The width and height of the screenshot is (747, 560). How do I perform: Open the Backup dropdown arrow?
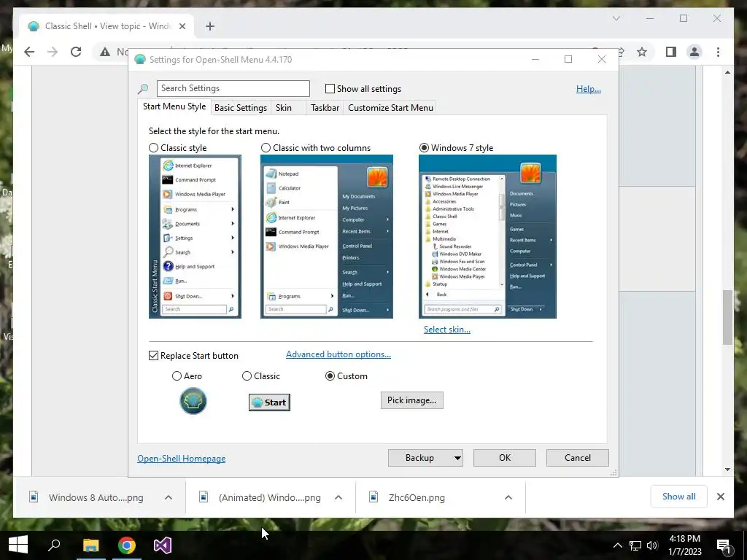pos(457,458)
